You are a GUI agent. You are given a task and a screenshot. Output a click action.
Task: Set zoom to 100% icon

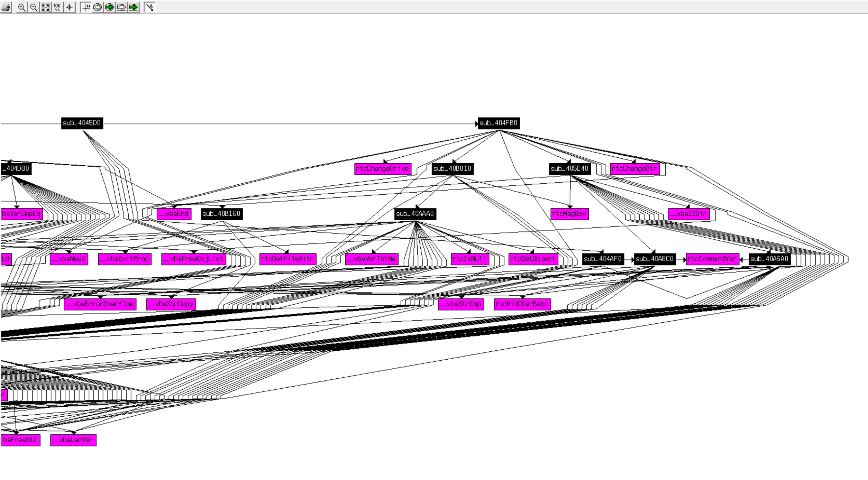[x=57, y=7]
